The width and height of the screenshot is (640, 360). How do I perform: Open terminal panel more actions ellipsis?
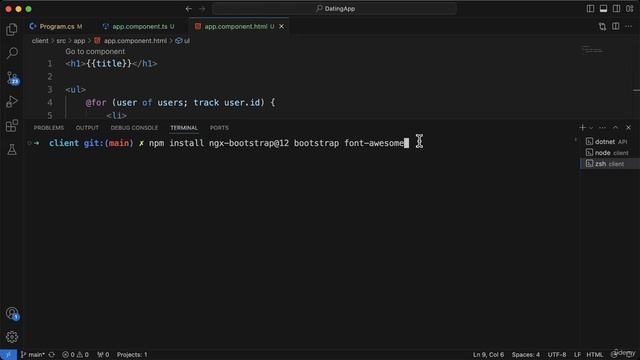tap(602, 128)
